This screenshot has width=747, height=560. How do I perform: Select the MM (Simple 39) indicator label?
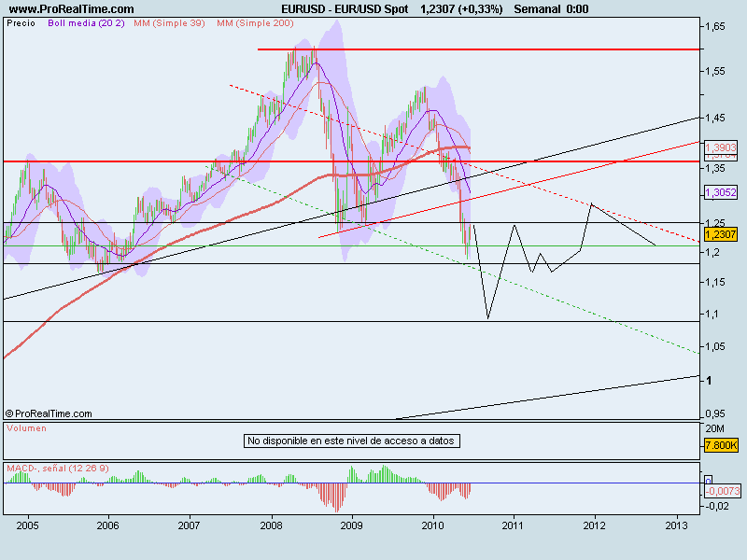(169, 23)
